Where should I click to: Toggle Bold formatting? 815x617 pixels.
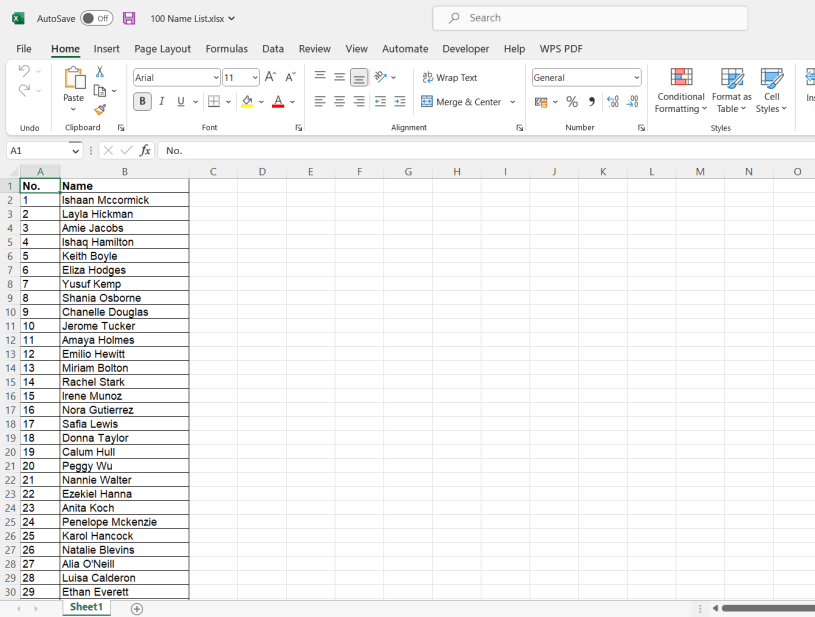pos(142,101)
